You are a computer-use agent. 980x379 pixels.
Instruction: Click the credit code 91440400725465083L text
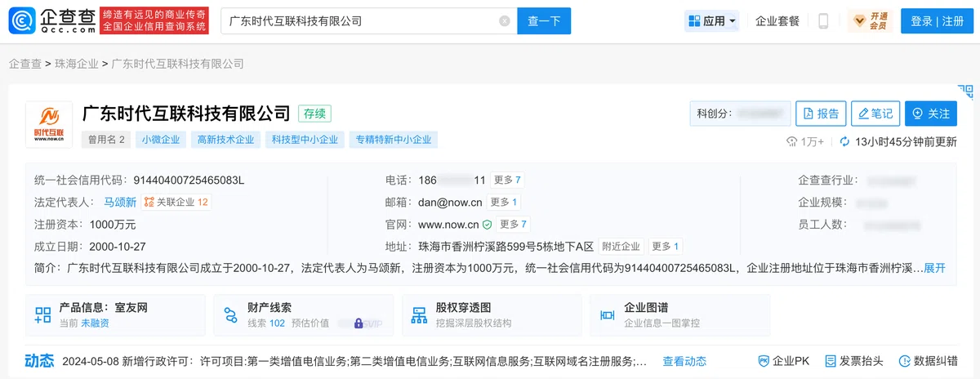(x=189, y=180)
